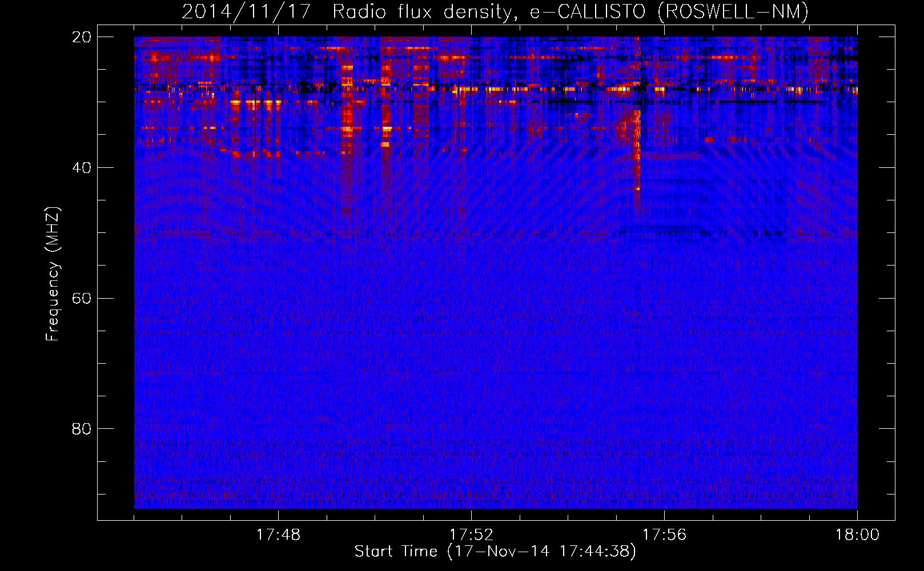This screenshot has height=571, width=924.
Task: Click the radio flux spectrogram image
Action: point(496,272)
